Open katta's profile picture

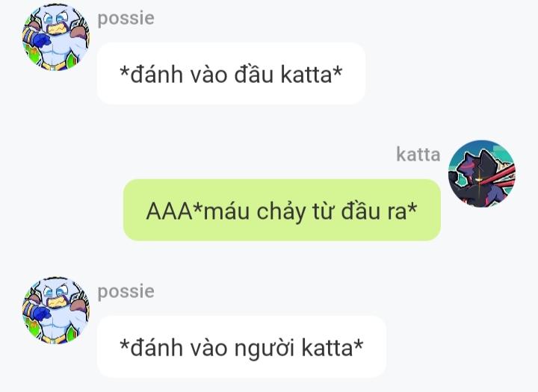(482, 173)
